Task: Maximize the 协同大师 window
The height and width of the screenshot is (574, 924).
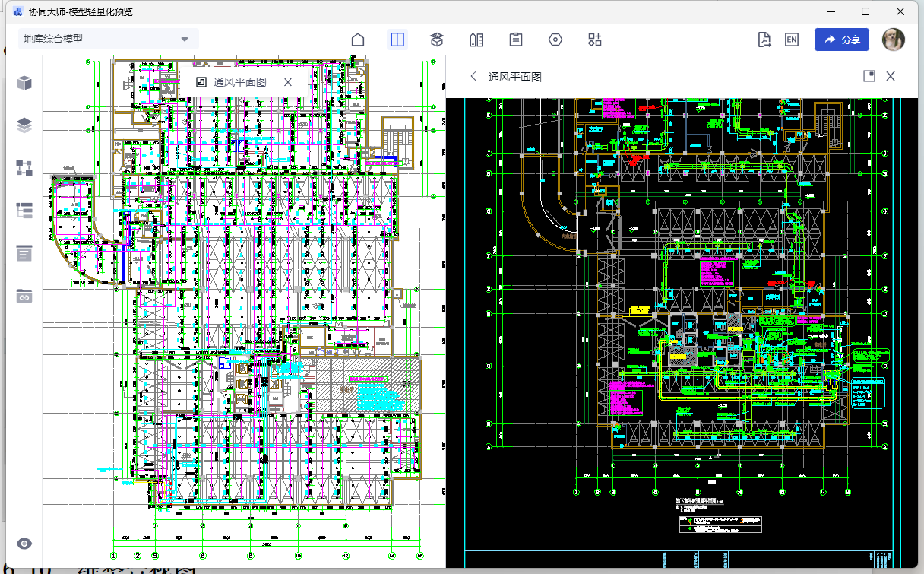Action: (865, 11)
